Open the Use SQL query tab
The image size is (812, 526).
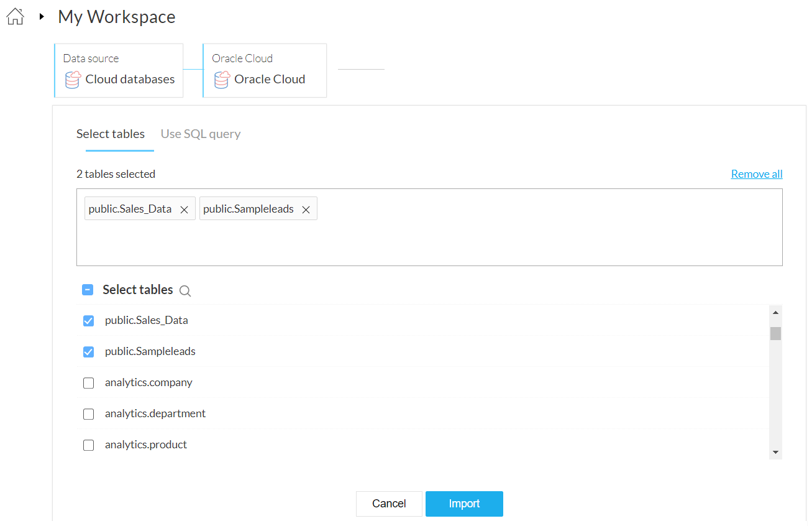click(201, 134)
